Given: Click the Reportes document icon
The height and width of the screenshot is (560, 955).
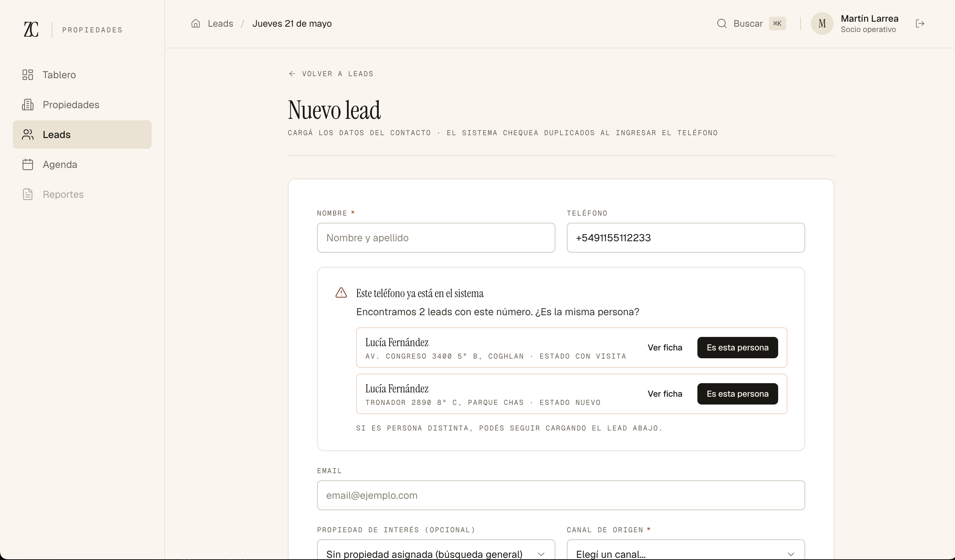Looking at the screenshot, I should click(x=28, y=194).
